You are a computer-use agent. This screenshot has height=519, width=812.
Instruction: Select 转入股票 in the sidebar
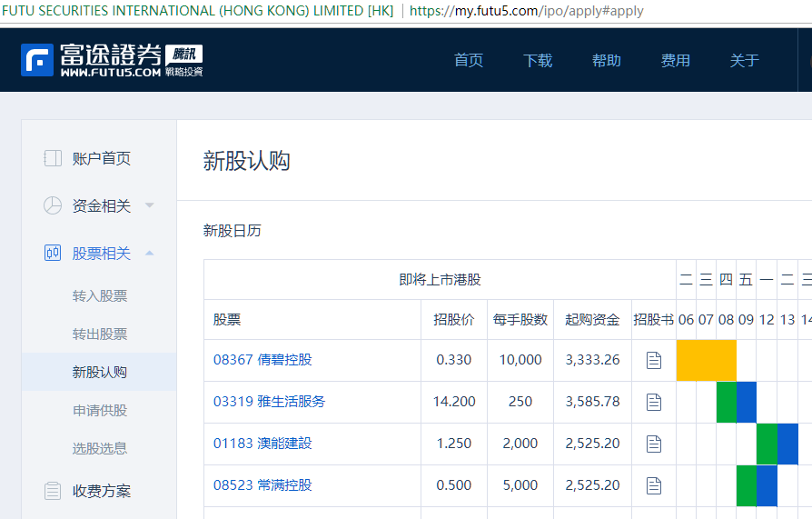[x=100, y=296]
